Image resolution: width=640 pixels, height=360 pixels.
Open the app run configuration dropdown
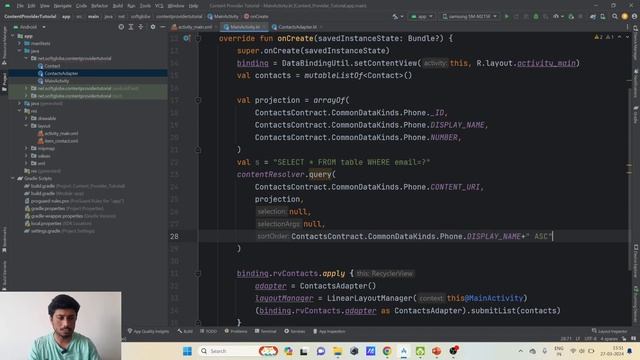(422, 17)
